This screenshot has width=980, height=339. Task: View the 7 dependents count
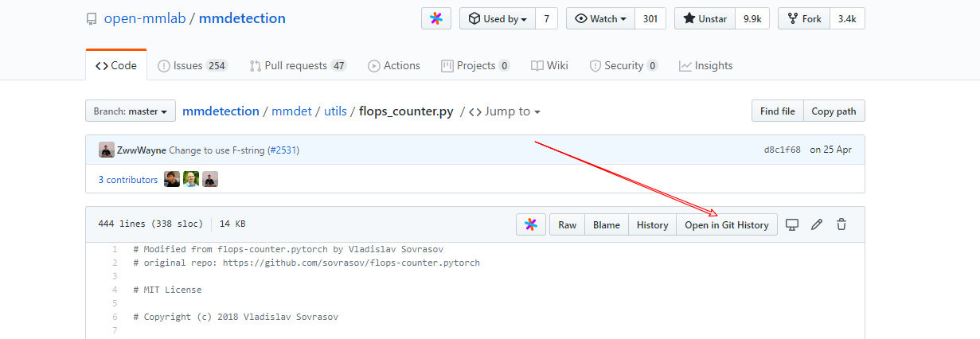(x=546, y=18)
